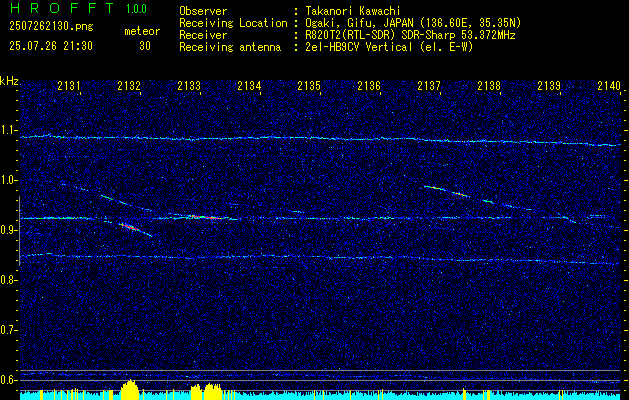
Task: Click time marker 2140
Action: [x=609, y=85]
